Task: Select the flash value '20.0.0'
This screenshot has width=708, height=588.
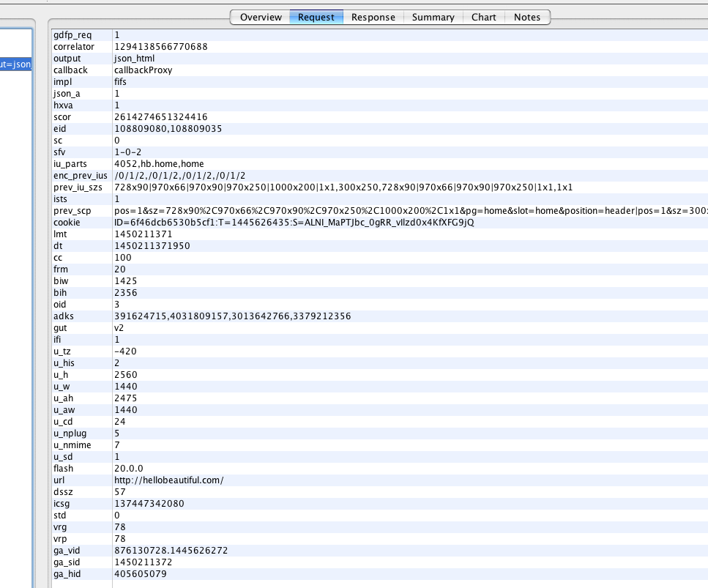Action: point(129,469)
